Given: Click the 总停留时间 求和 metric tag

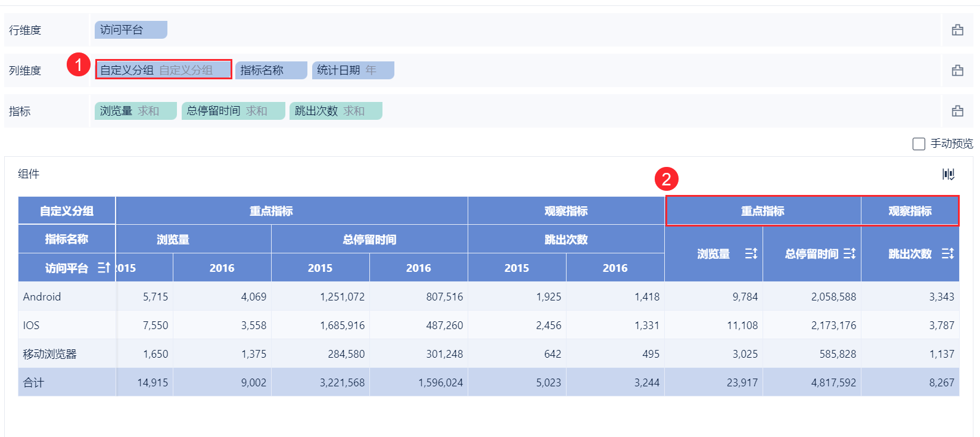Looking at the screenshot, I should click(233, 111).
